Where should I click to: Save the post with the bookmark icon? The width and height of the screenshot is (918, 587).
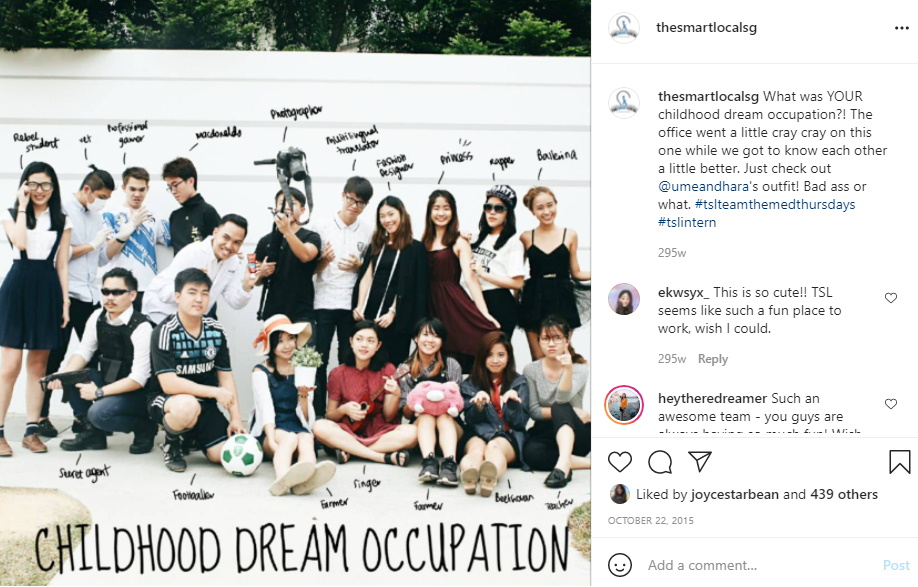click(899, 462)
